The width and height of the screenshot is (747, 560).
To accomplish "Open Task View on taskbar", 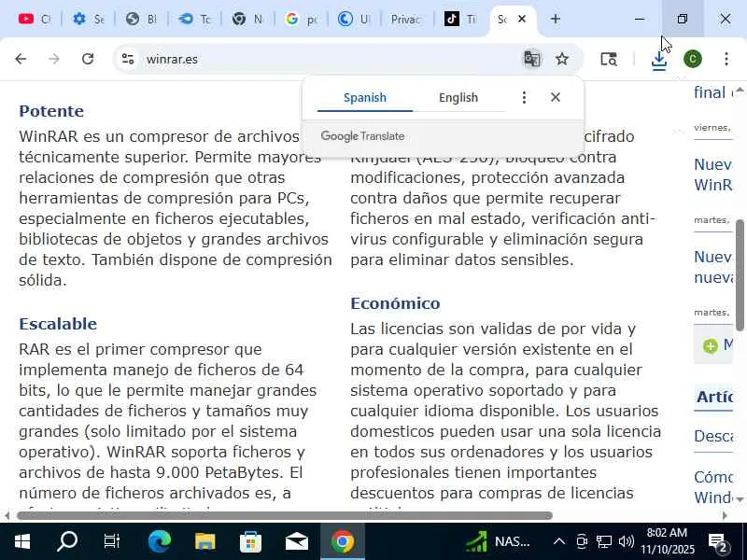I will 111,541.
